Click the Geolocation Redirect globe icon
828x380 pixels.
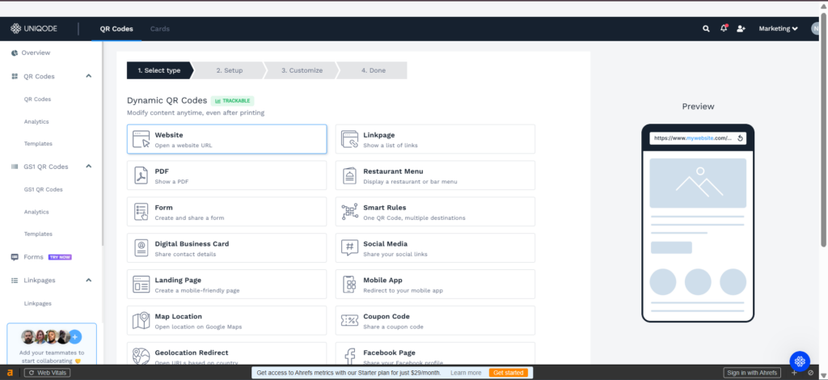coord(141,356)
